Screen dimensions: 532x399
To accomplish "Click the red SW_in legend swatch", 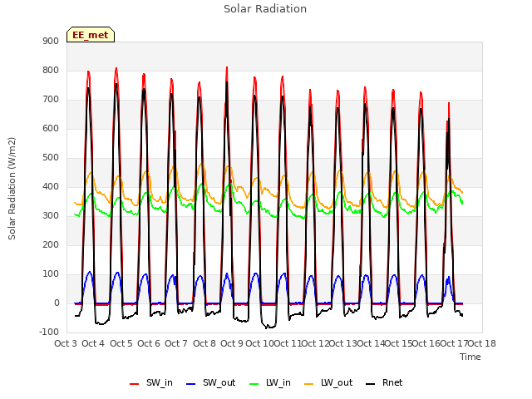I will [x=135, y=384].
